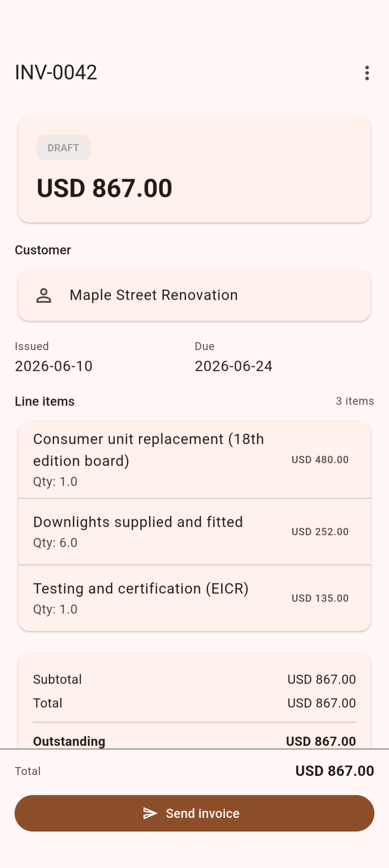This screenshot has height=868, width=389.
Task: Click the USD 480.00 line amount
Action: (x=320, y=460)
